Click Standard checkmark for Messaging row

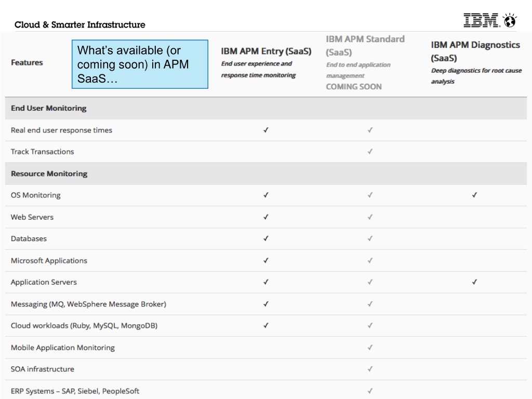coord(370,304)
